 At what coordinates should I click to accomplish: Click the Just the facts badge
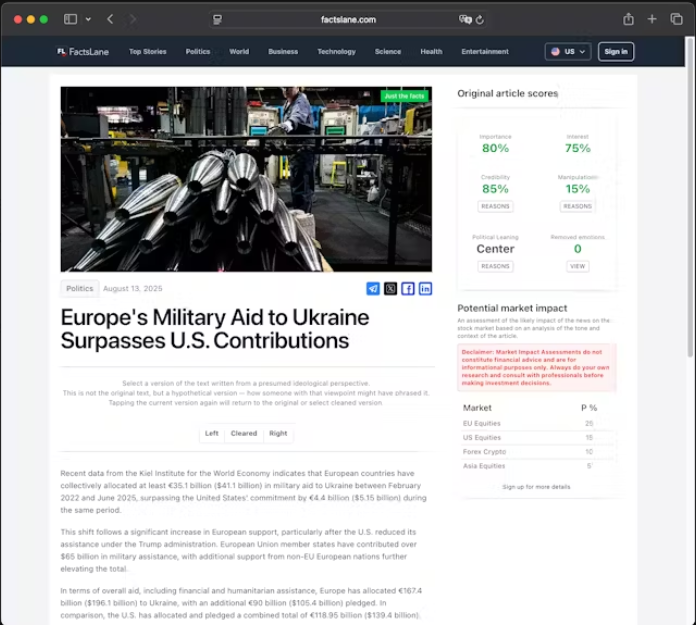tap(404, 96)
